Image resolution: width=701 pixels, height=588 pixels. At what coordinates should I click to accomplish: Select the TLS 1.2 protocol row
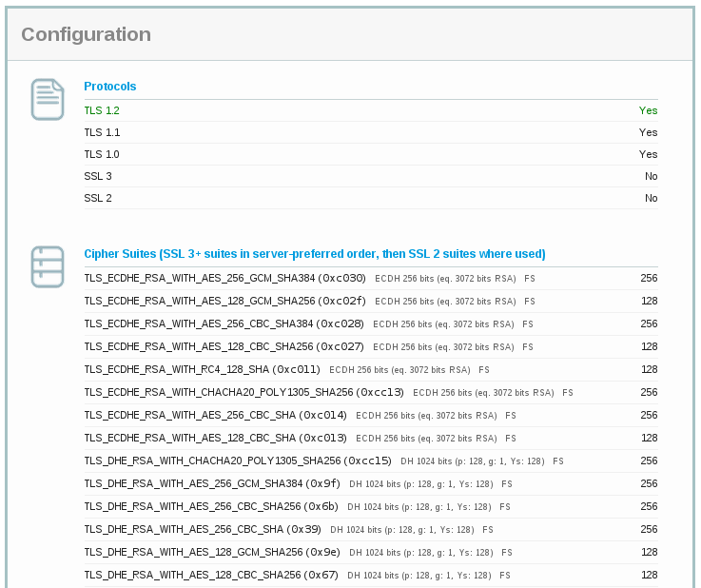371,110
